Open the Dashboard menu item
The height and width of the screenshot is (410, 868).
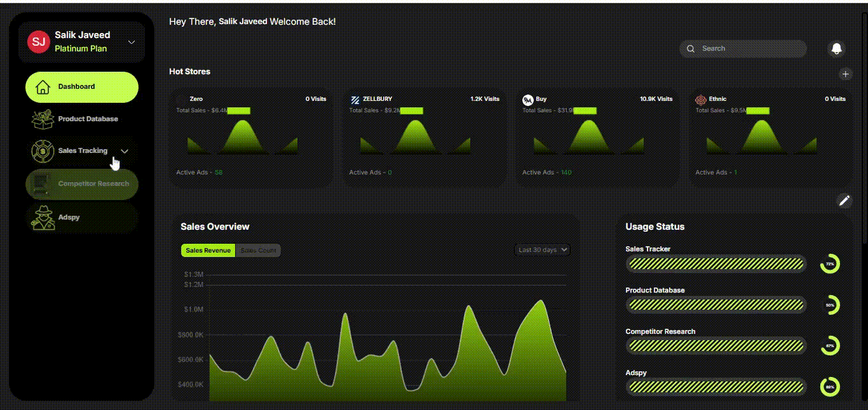81,87
